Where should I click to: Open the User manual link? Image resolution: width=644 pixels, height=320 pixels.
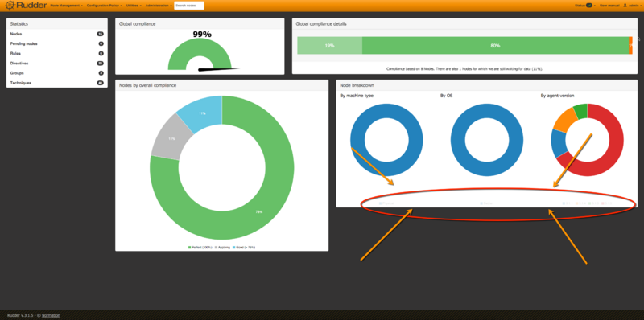pyautogui.click(x=609, y=6)
